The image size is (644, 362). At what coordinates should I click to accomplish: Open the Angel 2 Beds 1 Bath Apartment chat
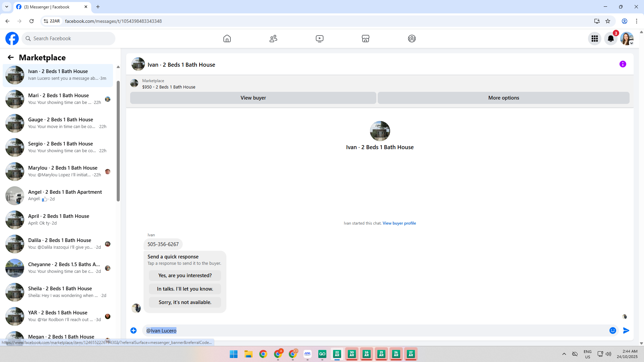click(58, 195)
